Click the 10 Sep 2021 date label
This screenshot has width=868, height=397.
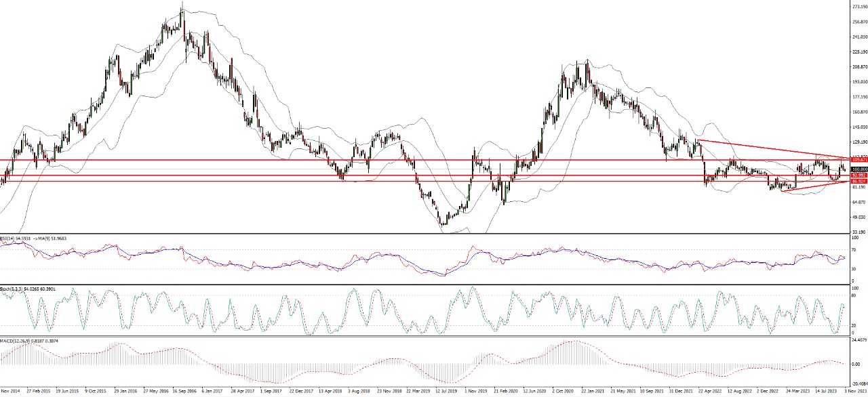(x=651, y=391)
